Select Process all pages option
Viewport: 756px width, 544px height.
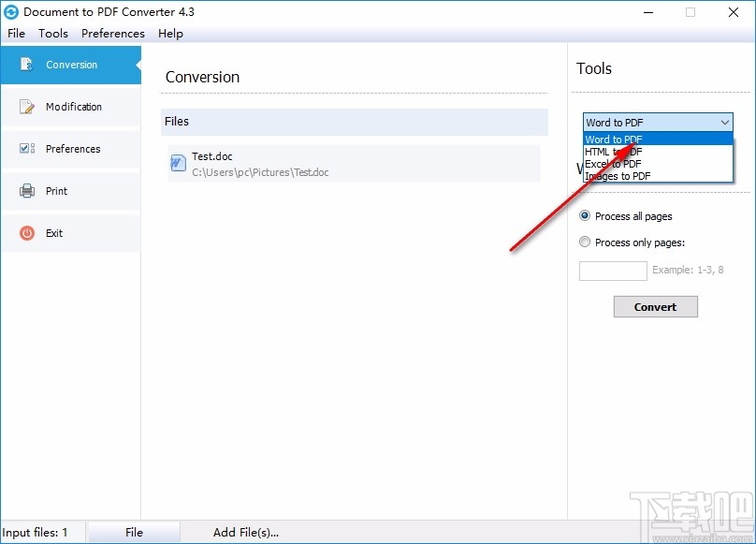585,216
